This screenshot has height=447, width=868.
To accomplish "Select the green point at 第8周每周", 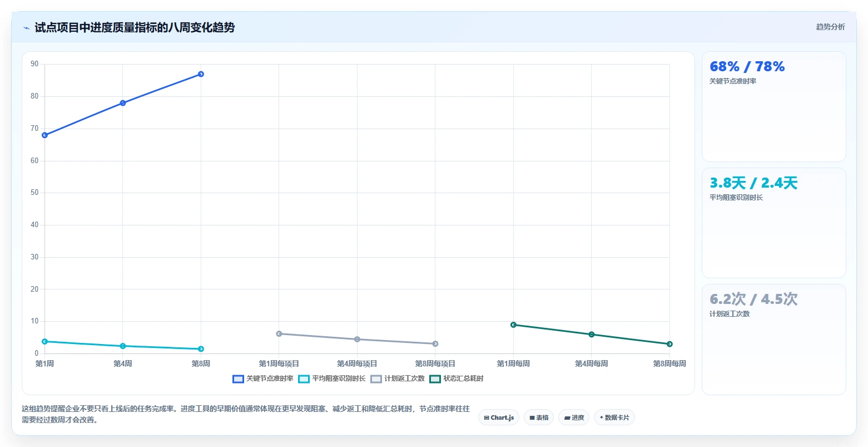I will 669,344.
